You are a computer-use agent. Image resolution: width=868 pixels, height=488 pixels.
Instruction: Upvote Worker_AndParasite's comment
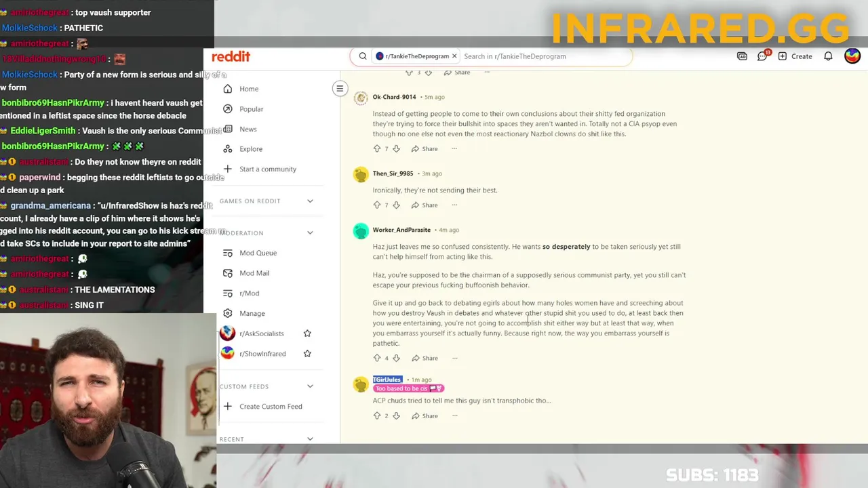[x=377, y=358]
